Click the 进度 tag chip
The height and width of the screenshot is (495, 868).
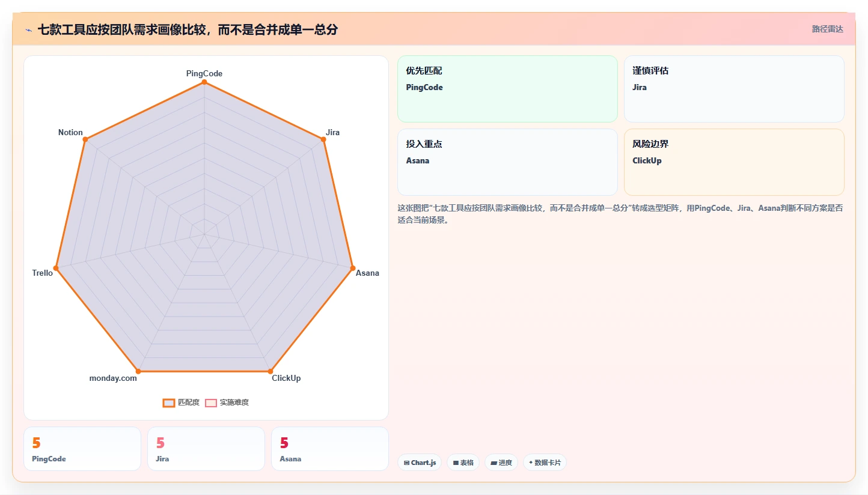501,463
